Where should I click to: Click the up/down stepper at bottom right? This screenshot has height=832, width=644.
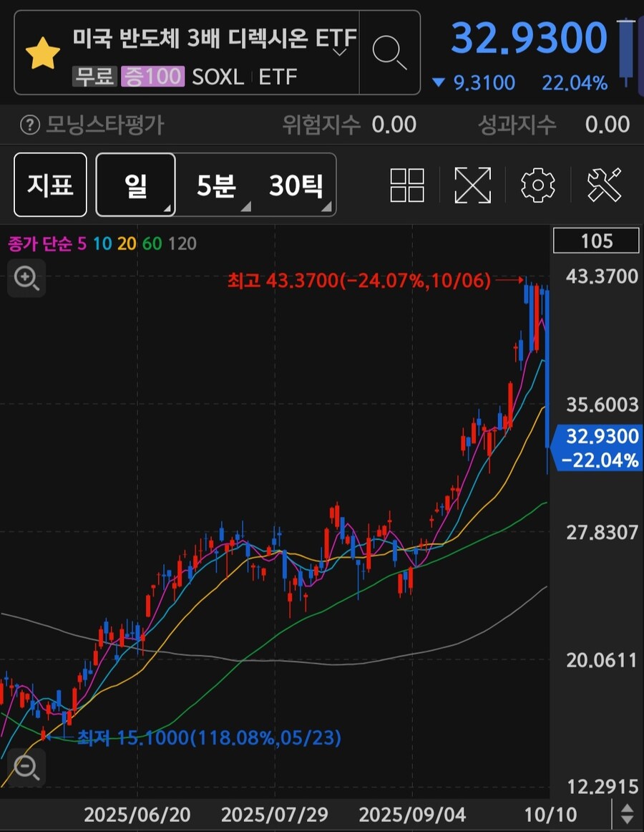pyautogui.click(x=627, y=814)
